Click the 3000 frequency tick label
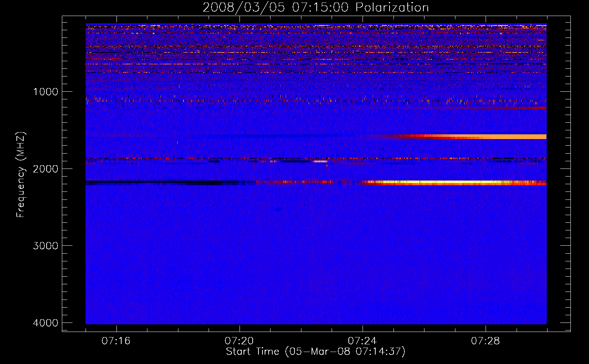 click(46, 246)
